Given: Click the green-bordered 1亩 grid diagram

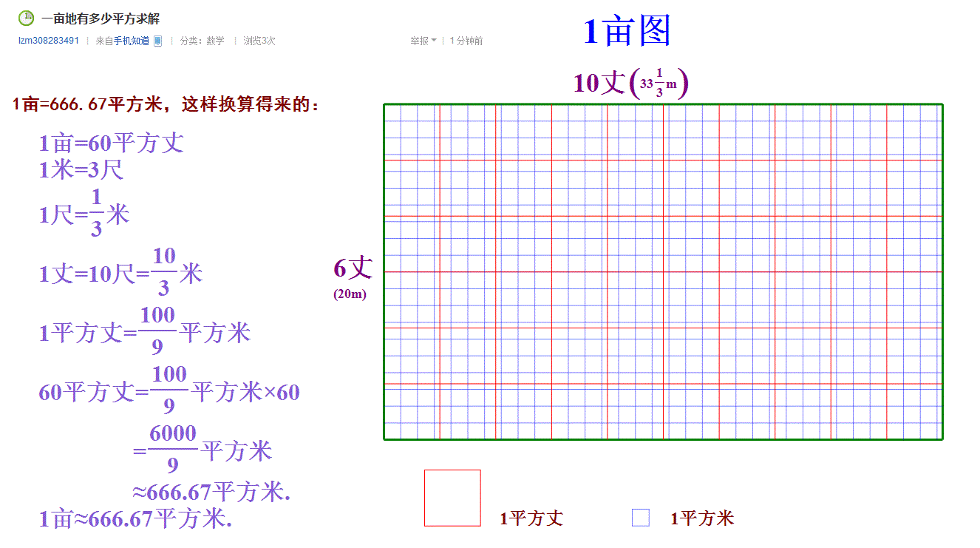Looking at the screenshot, I should pos(664,272).
